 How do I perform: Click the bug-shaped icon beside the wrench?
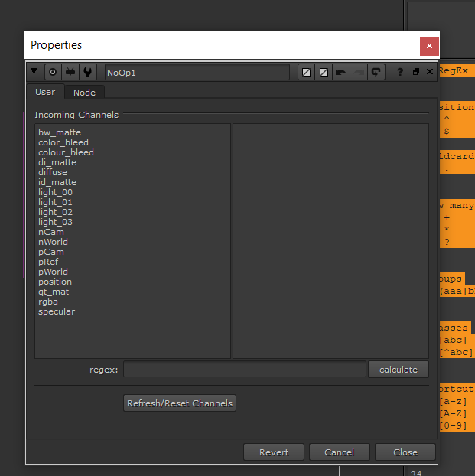tap(70, 72)
